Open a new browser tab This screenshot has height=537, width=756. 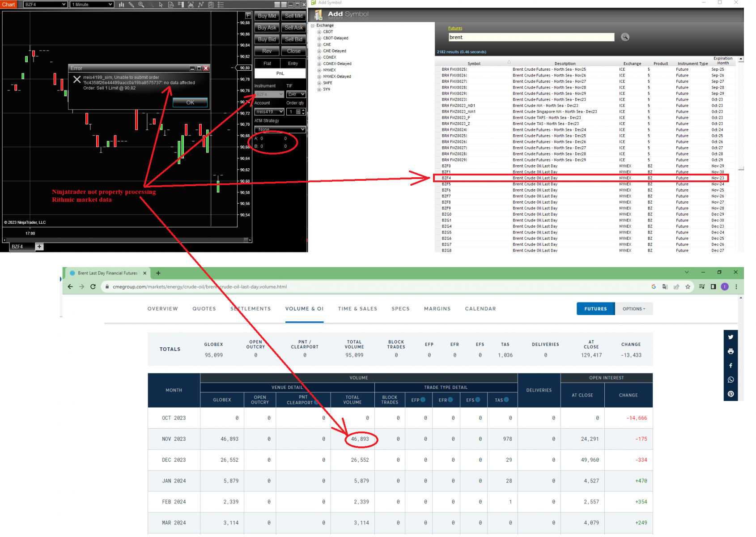click(158, 273)
